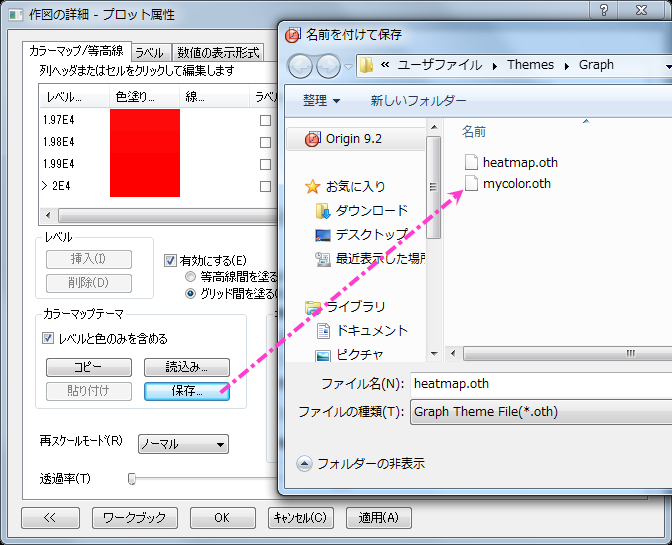Image resolution: width=672 pixels, height=545 pixels.
Task: Click the level table left scroll arrow
Action: [x=48, y=215]
